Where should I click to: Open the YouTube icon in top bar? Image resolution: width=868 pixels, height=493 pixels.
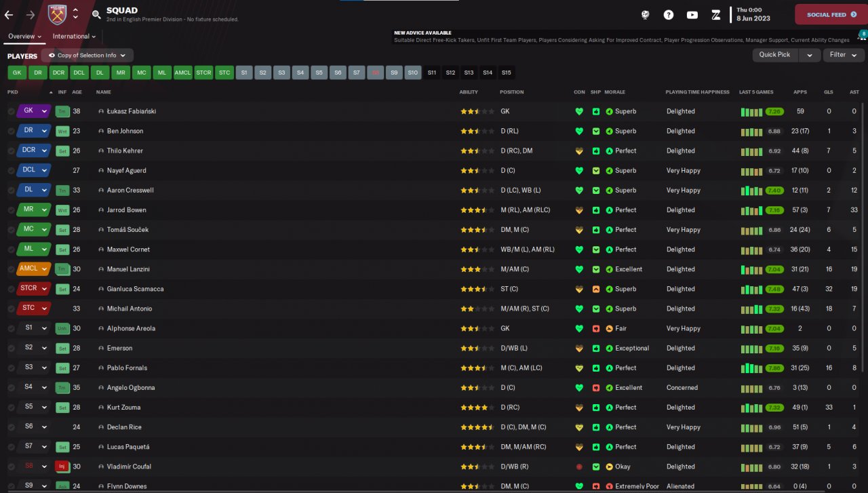tap(692, 14)
